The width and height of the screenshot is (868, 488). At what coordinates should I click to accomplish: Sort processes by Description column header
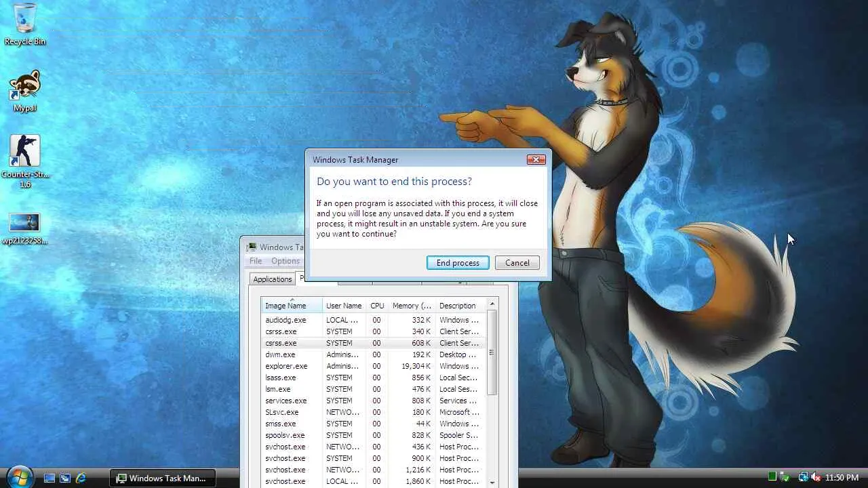click(x=460, y=306)
